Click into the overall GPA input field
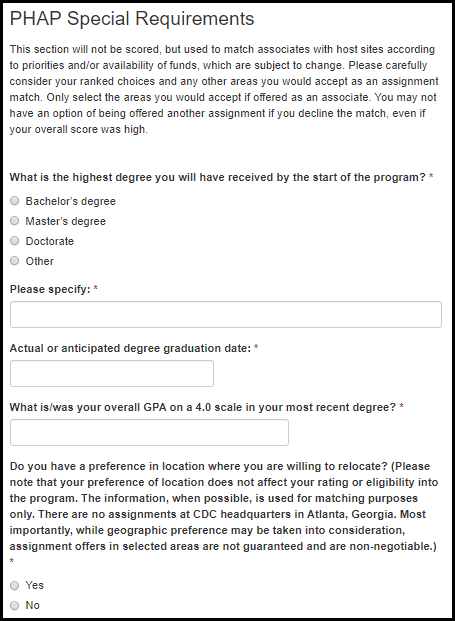The width and height of the screenshot is (455, 621). pyautogui.click(x=149, y=432)
